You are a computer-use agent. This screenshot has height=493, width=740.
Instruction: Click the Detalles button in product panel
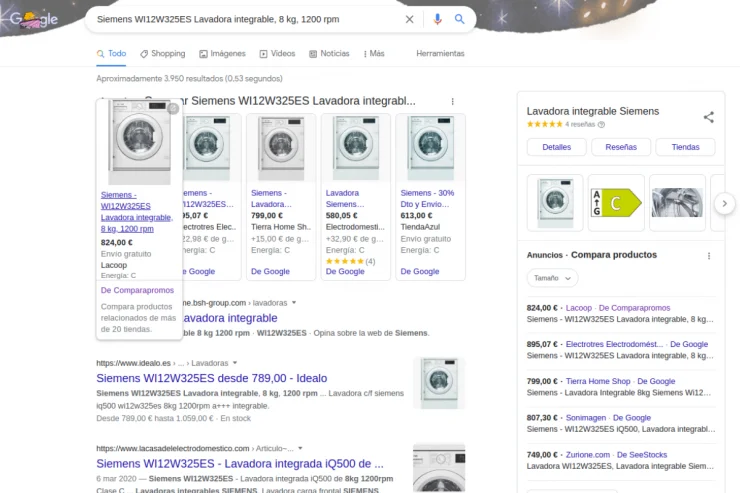(556, 147)
